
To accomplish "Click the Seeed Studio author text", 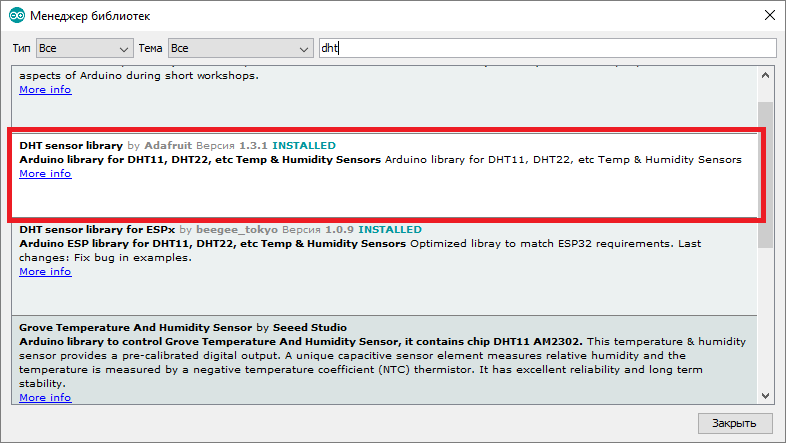I will pos(309,328).
